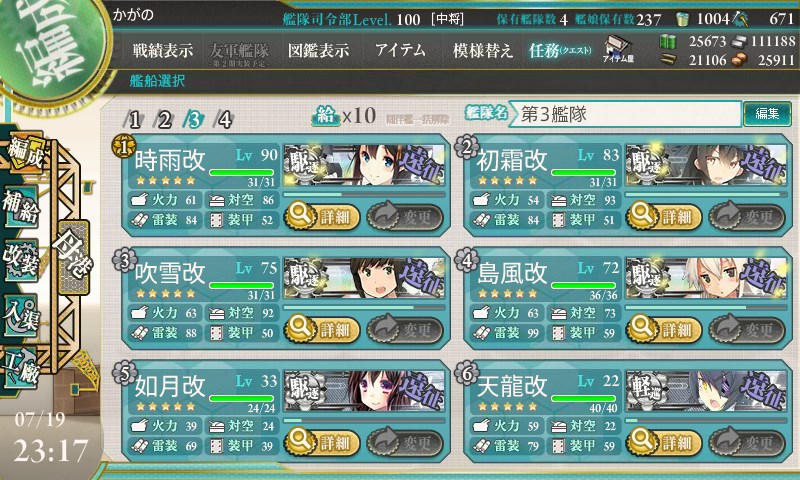The height and width of the screenshot is (480, 800).
Task: Click the 第3艦隊 fleet name field
Action: tap(626, 114)
